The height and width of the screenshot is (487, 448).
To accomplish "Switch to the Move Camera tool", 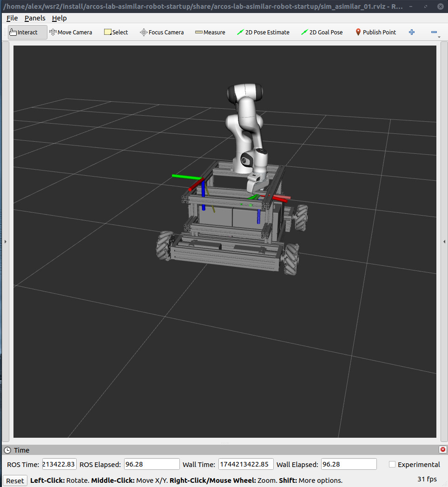I will point(71,32).
